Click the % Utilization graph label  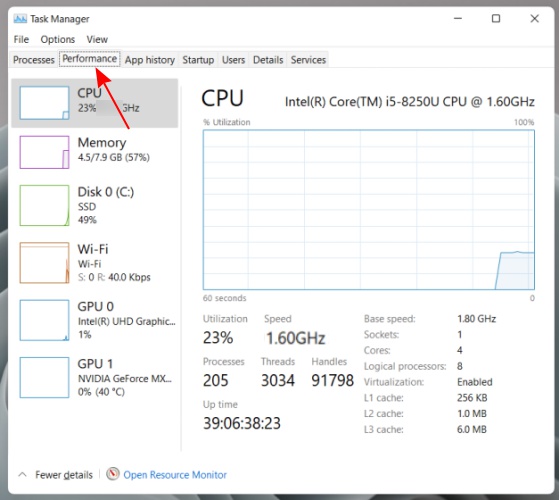pos(226,122)
